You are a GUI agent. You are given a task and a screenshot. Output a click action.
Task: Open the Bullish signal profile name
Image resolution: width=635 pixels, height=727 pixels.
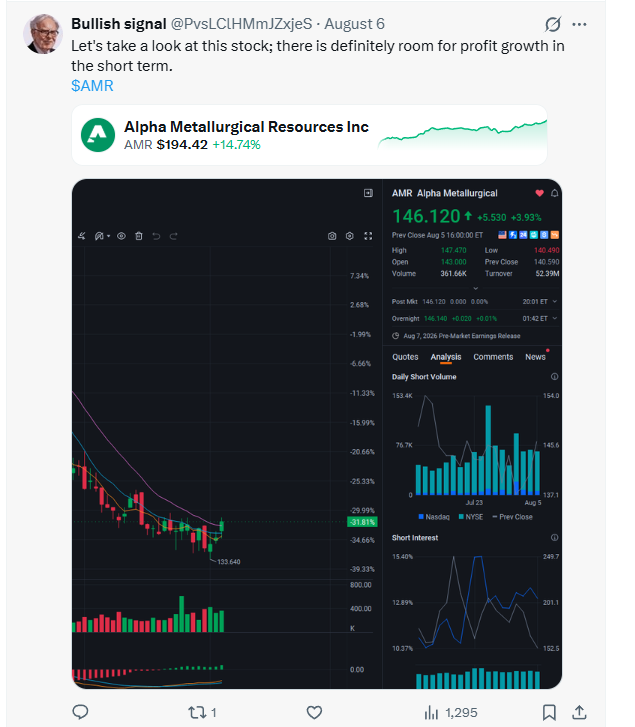coord(119,24)
